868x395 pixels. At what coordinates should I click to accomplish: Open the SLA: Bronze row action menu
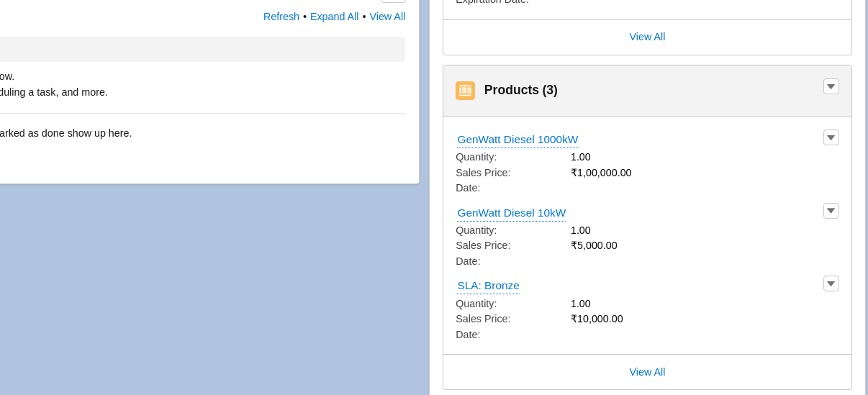point(831,283)
